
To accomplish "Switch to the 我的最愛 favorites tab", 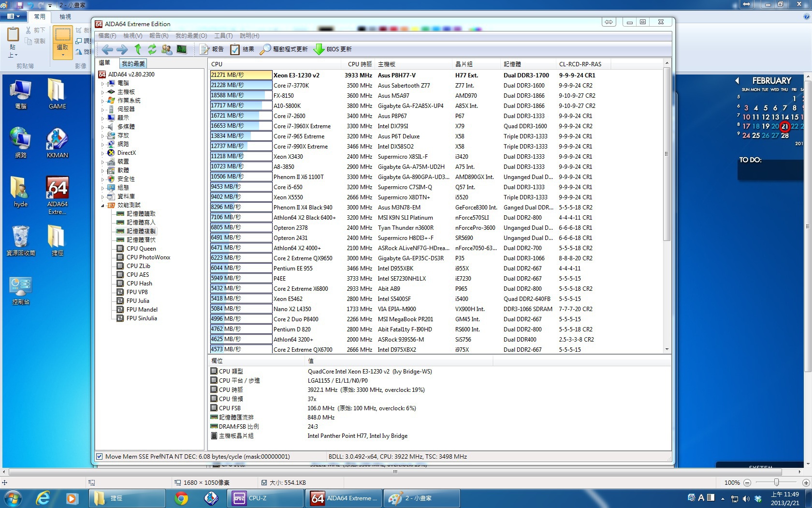I will [x=133, y=64].
